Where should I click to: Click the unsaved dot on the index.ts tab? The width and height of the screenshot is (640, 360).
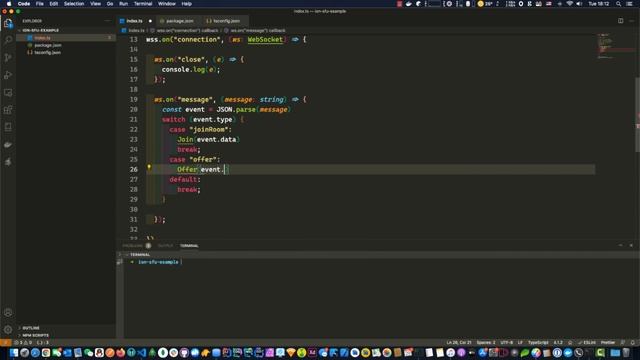[150, 21]
